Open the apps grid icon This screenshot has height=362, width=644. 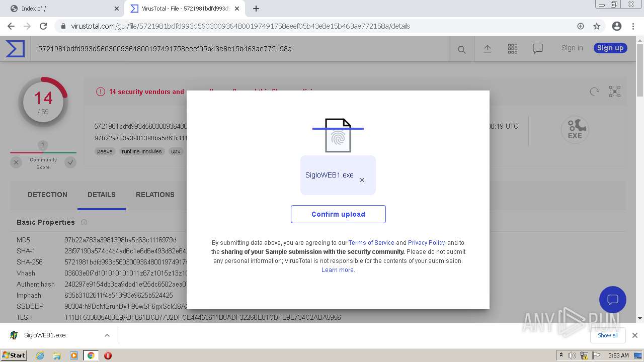(x=513, y=49)
